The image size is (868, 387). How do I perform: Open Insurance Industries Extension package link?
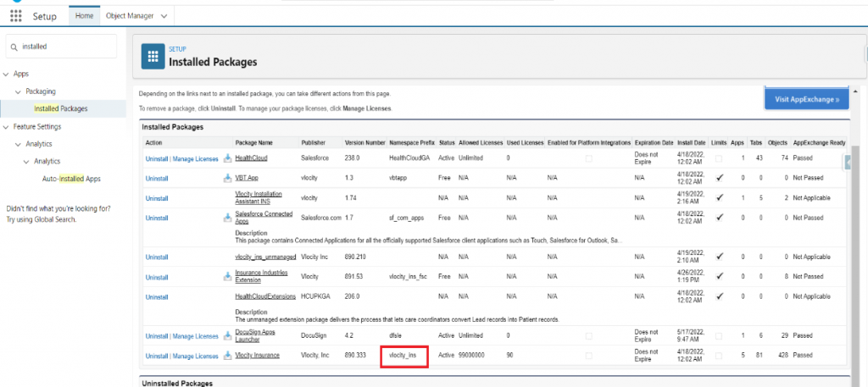(263, 276)
